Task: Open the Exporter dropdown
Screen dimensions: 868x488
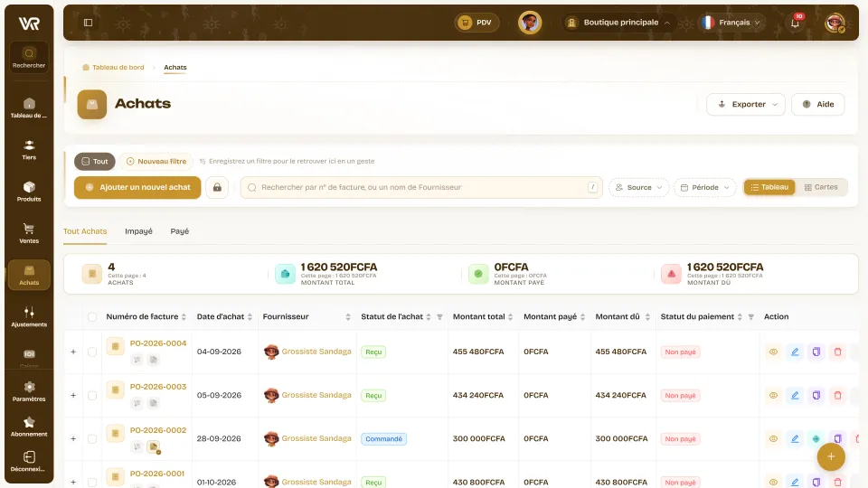Action: (x=746, y=104)
